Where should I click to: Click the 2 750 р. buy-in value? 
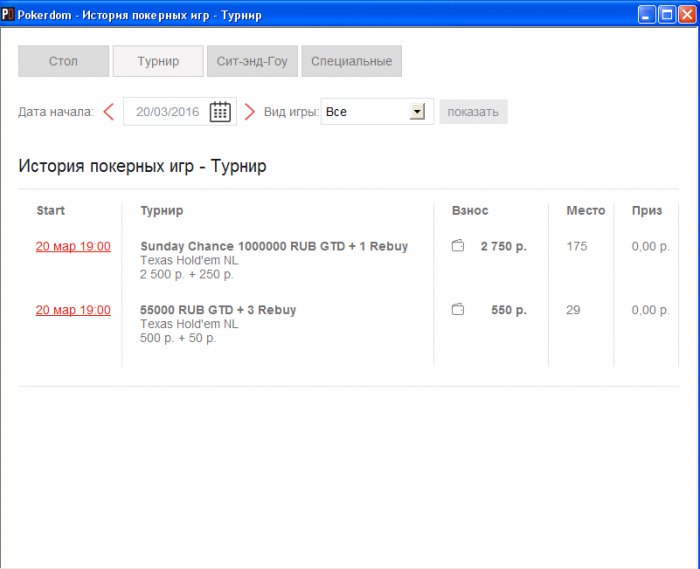(504, 246)
